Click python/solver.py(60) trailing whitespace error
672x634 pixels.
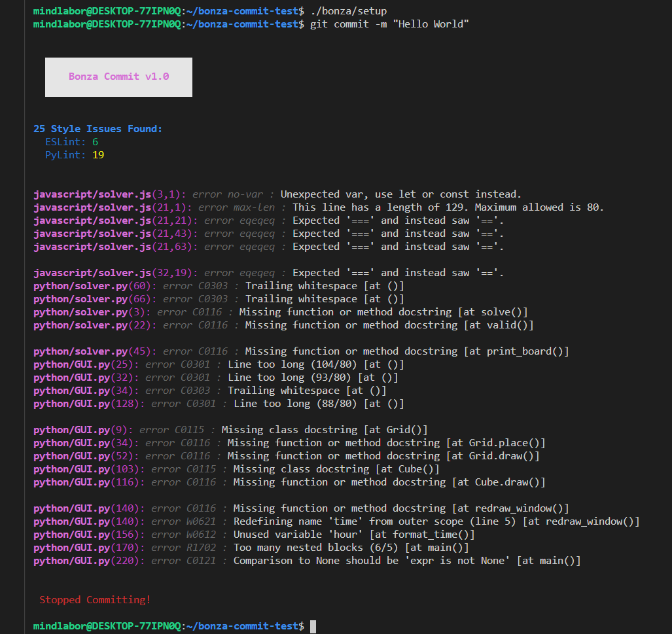click(219, 286)
